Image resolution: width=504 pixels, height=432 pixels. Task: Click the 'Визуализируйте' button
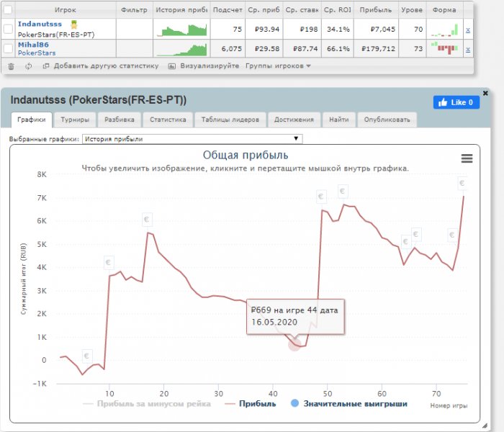[204, 66]
